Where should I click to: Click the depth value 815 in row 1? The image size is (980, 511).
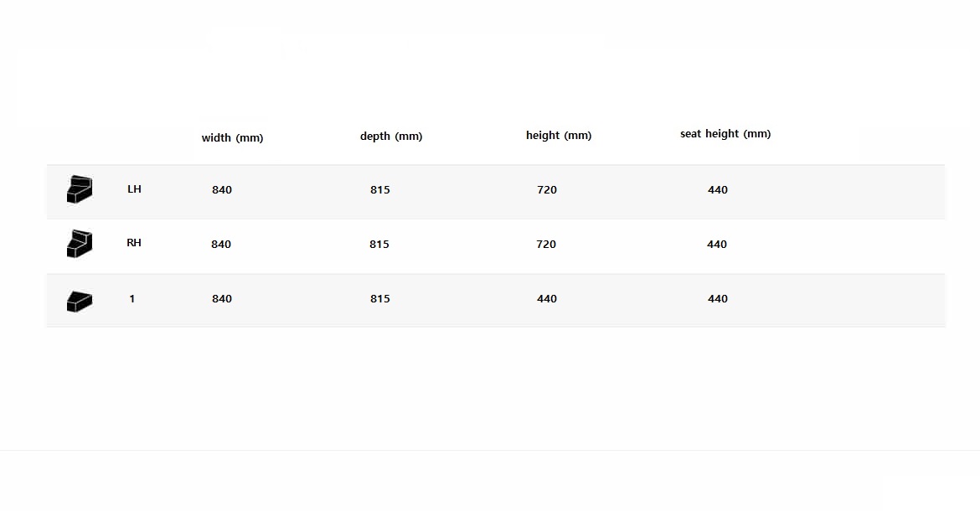380,299
